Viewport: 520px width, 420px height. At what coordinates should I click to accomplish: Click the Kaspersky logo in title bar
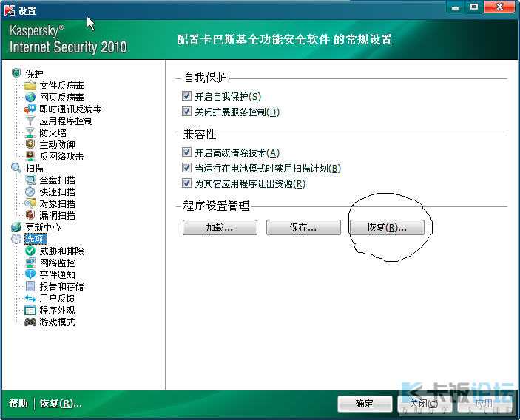pyautogui.click(x=10, y=10)
